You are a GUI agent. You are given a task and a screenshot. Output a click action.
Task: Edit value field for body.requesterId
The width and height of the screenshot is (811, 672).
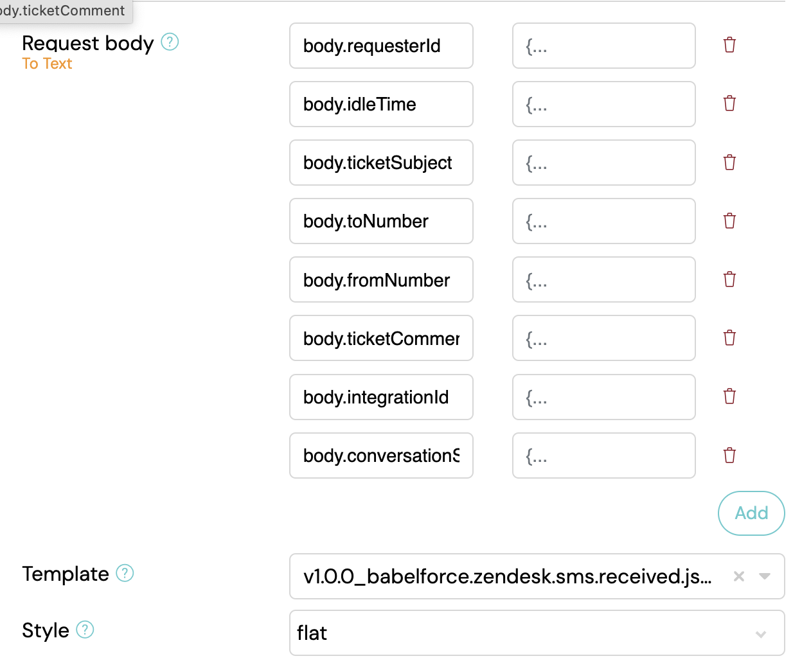(x=604, y=46)
